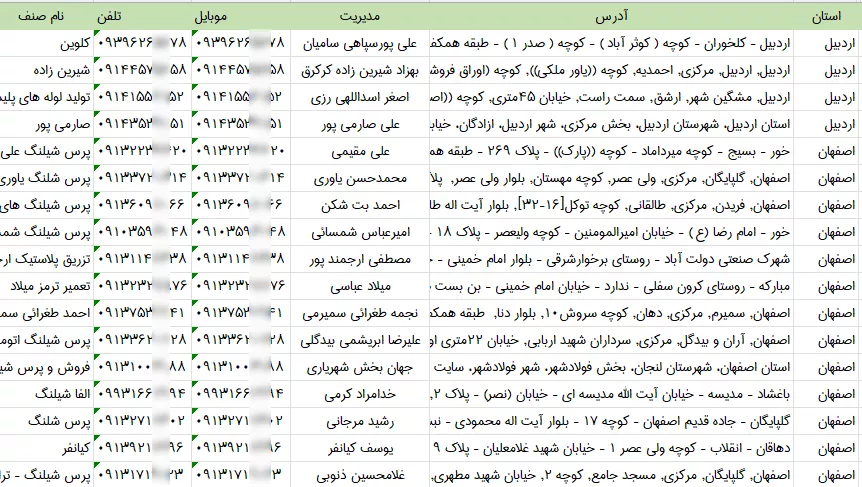This screenshot has width=862, height=487.
Task: Select mobile cell in علی صارمی پور row
Action: click(241, 124)
